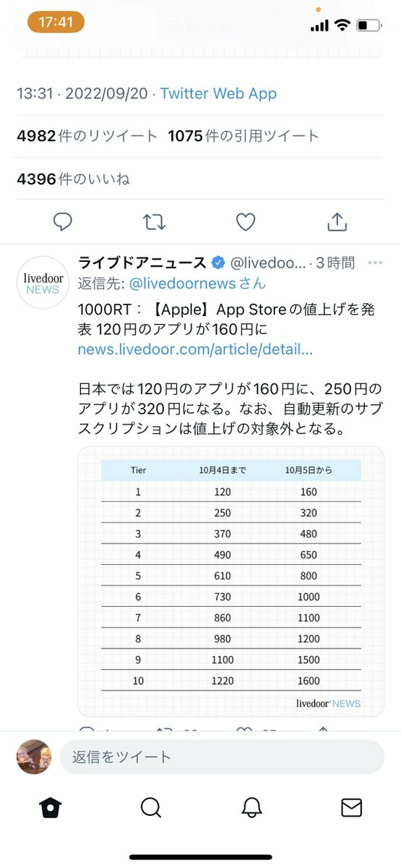Tap the retweet arrows icon
This screenshot has height=868, width=401.
154,222
